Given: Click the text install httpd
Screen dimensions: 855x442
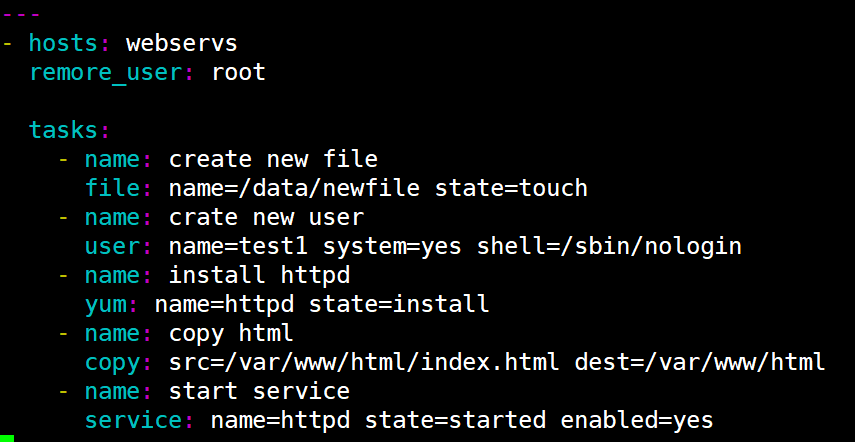Looking at the screenshot, I should coord(259,275).
